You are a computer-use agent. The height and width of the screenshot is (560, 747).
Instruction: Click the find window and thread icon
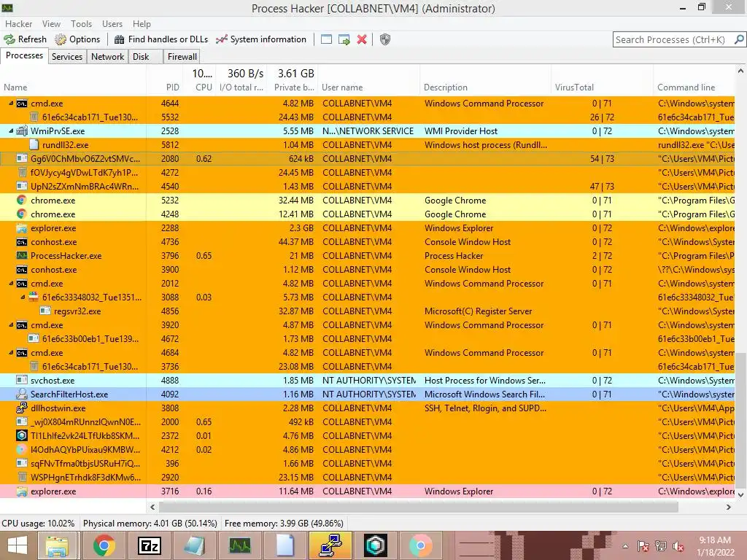tap(344, 39)
